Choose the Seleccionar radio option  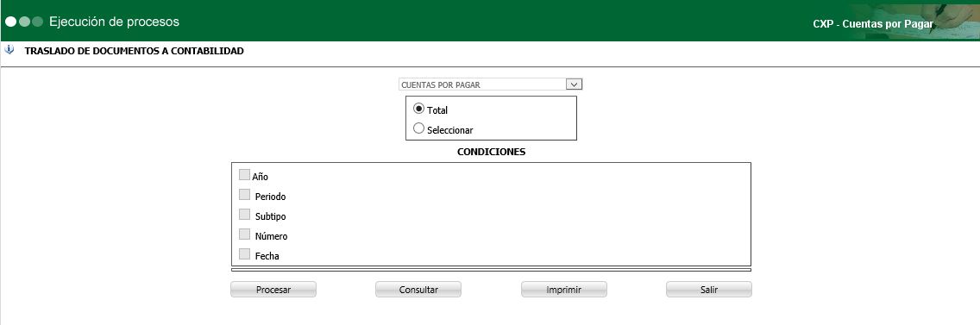418,128
